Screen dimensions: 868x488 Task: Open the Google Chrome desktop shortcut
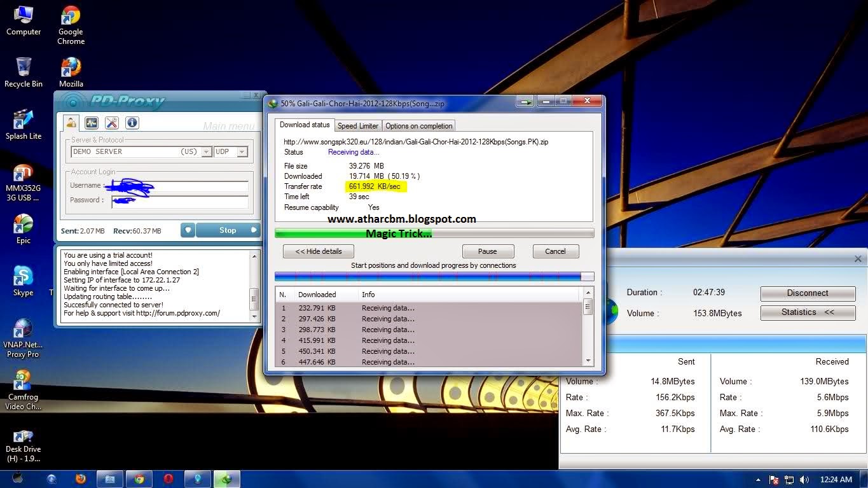(x=71, y=25)
